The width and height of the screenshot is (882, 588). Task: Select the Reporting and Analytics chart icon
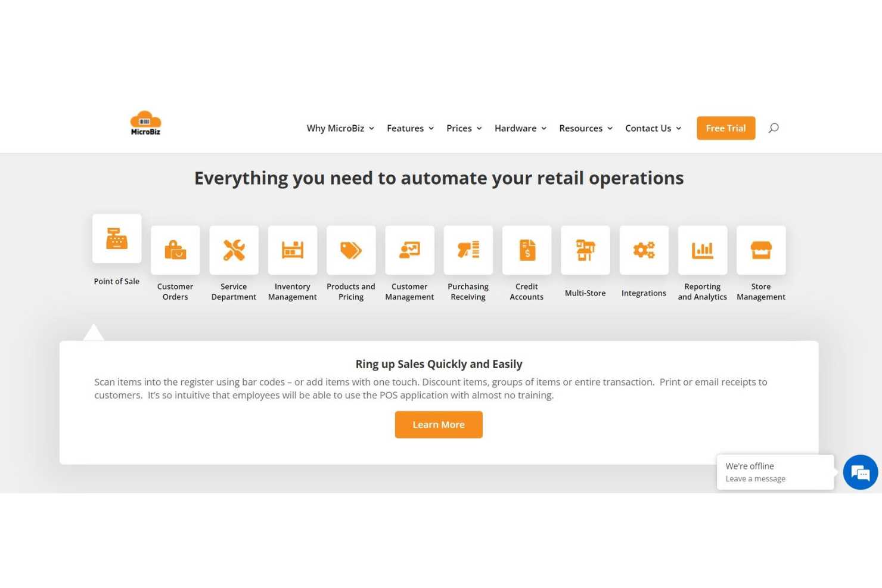pos(702,250)
